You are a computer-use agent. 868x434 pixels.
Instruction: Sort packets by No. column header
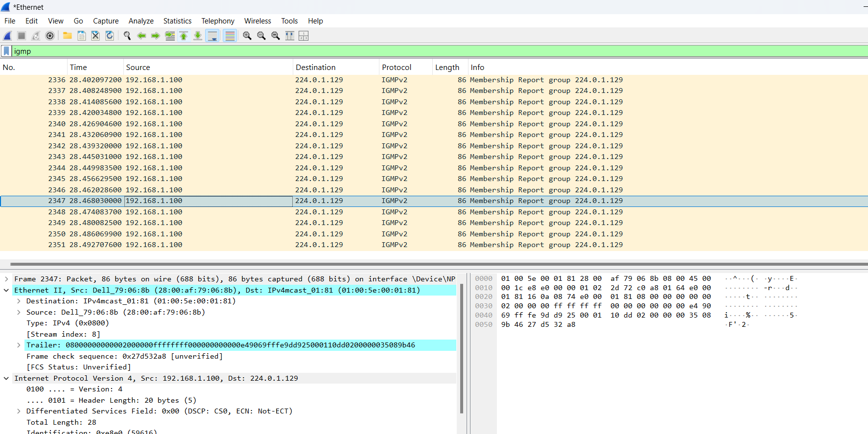point(33,68)
